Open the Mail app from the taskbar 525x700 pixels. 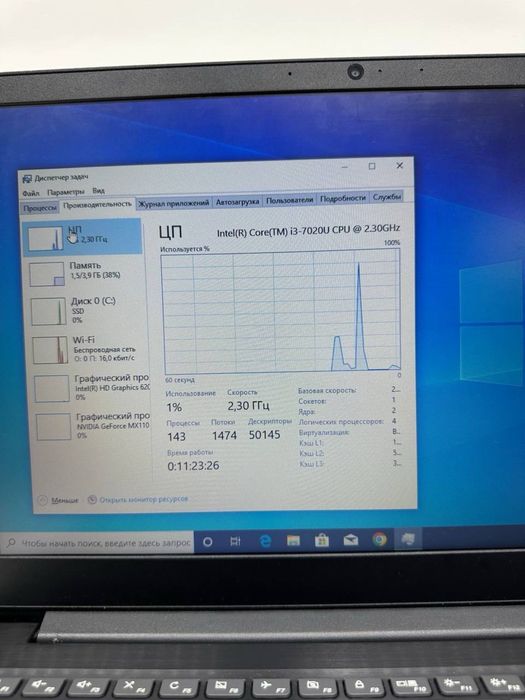click(351, 540)
